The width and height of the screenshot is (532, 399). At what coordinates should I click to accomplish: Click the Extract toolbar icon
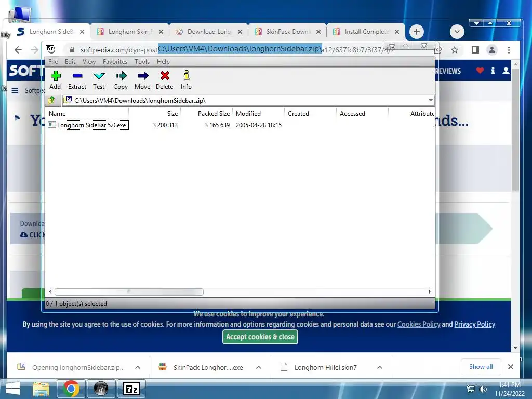(x=77, y=80)
